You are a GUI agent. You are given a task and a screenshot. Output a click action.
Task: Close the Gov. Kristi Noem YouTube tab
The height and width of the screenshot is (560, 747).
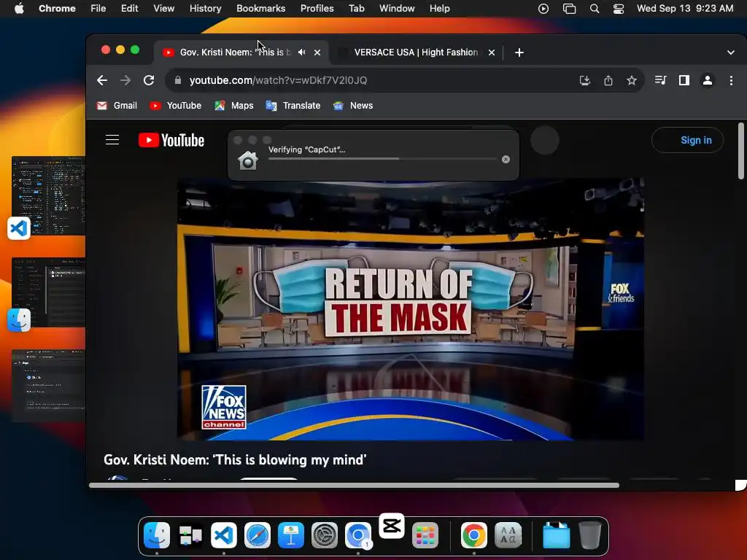coord(317,52)
